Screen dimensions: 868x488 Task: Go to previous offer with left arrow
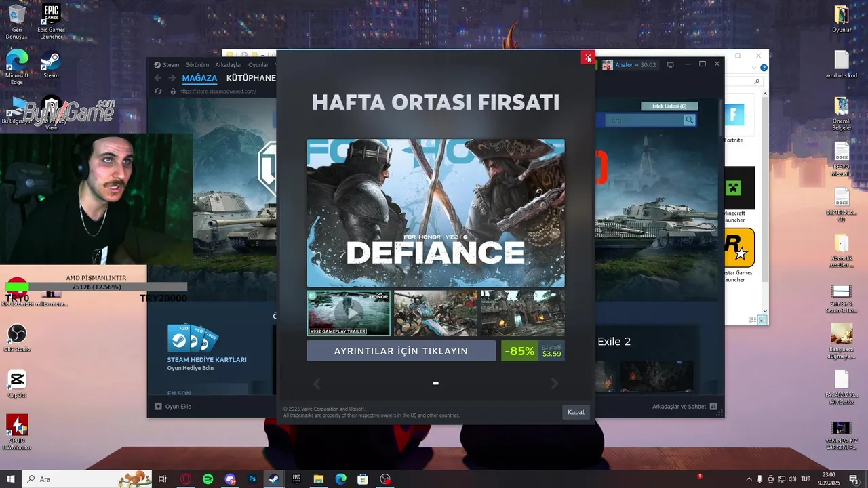[317, 384]
